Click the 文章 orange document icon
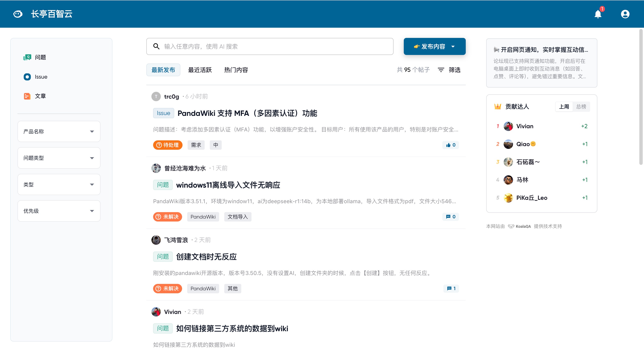Viewport: 644px width, 351px height. pos(27,96)
